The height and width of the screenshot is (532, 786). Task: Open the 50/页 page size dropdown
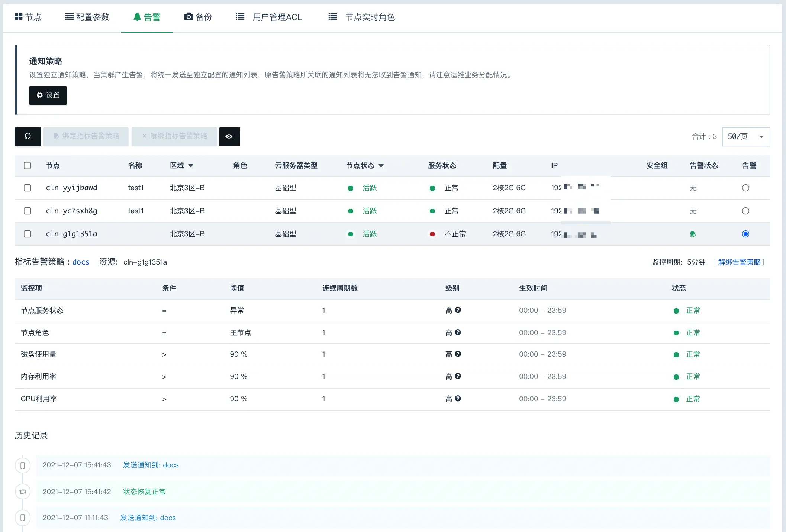pos(745,137)
